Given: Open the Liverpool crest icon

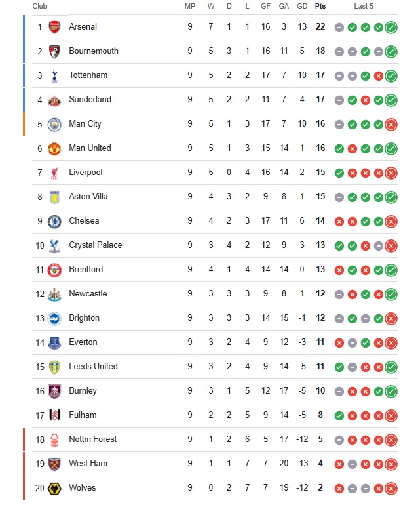Looking at the screenshot, I should pos(54,173).
